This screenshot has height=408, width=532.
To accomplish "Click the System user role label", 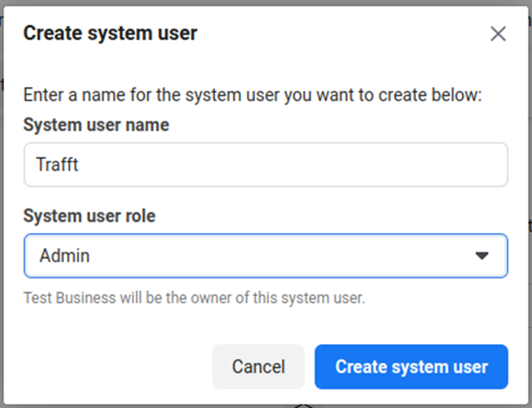I will coord(89,216).
